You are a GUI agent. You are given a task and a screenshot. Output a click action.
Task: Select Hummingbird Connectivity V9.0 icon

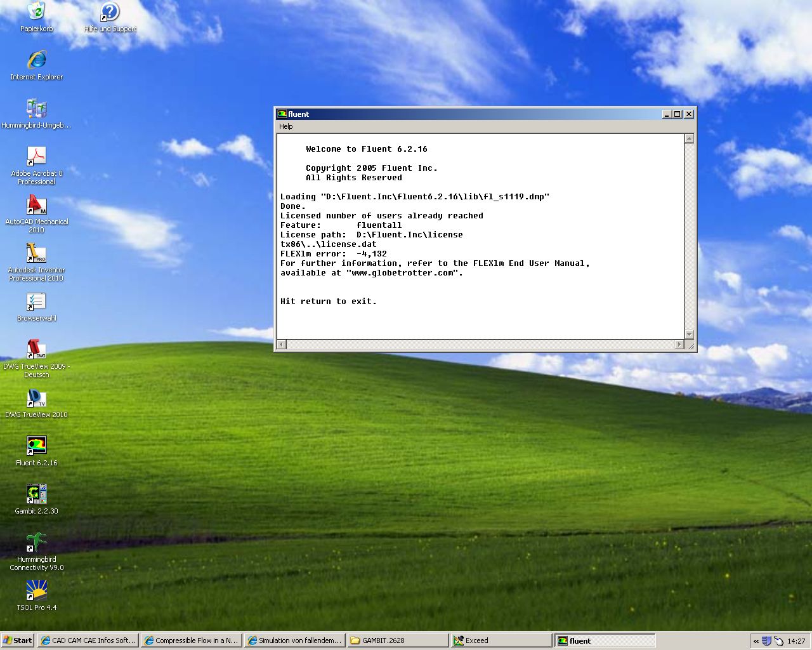[36, 552]
